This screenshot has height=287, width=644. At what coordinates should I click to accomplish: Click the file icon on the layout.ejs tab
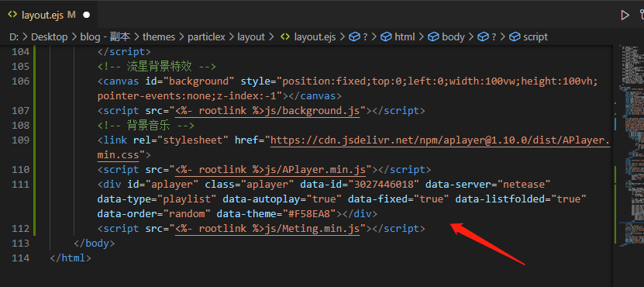pos(12,15)
